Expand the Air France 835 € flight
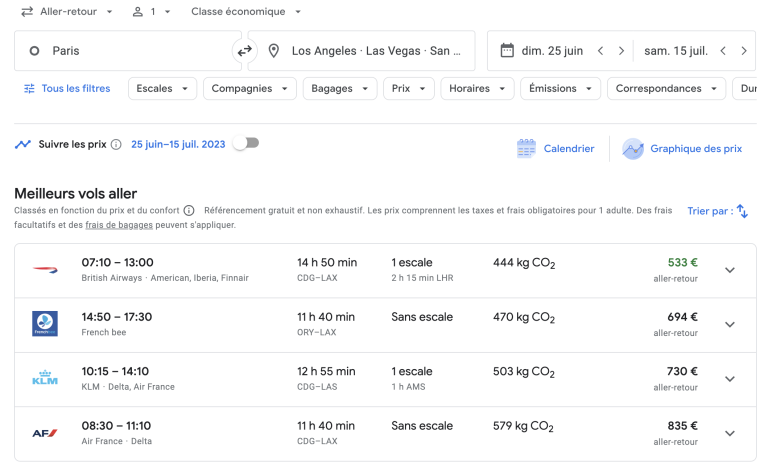The image size is (768, 471). click(x=730, y=433)
